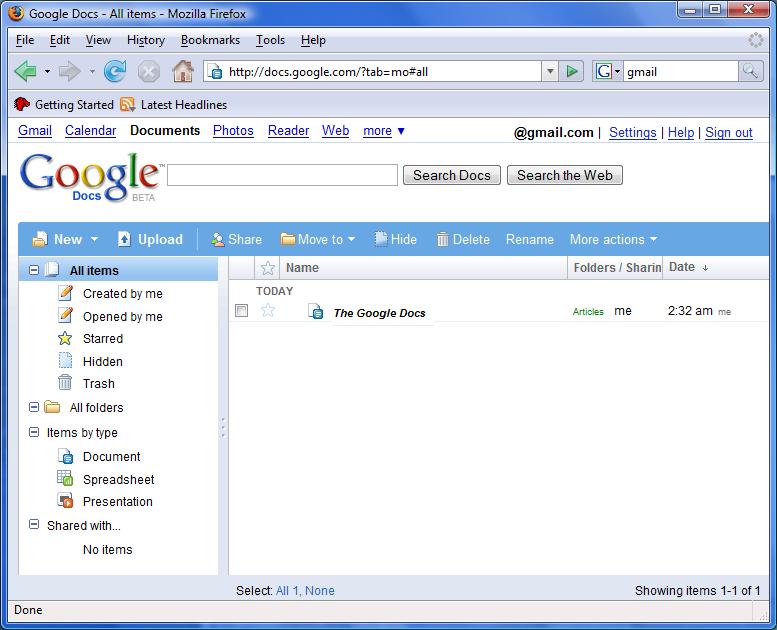Click the browser address bar
777x630 pixels.
pos(373,71)
